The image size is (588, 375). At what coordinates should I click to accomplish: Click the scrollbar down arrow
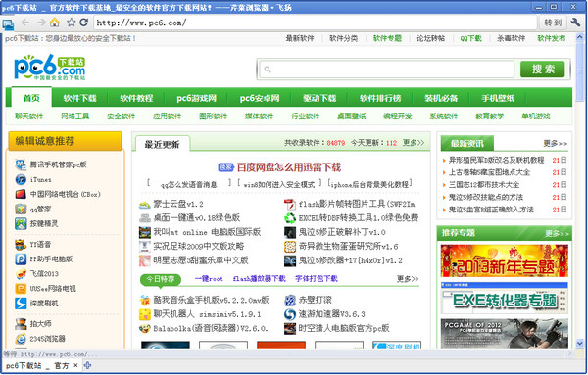point(580,343)
